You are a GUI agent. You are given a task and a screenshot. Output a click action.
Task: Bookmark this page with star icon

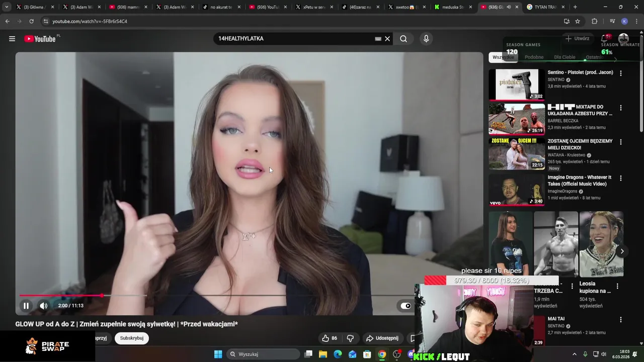coord(578,22)
